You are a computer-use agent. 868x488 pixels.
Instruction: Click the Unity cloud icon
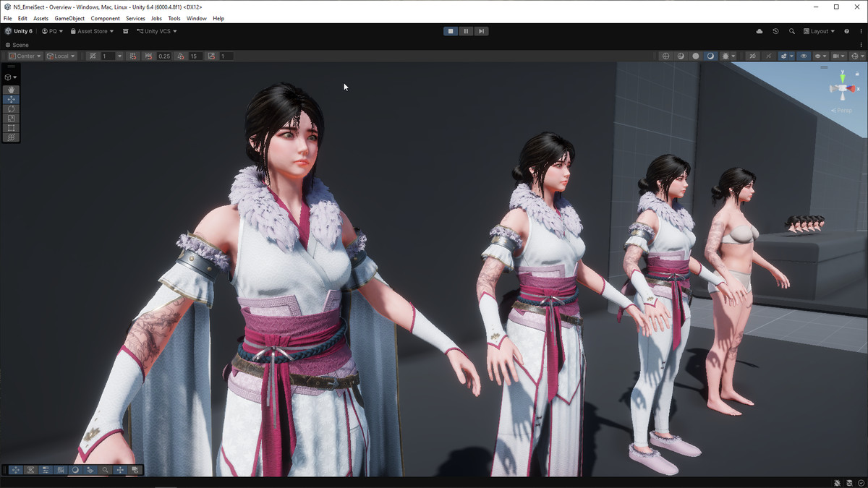(759, 31)
